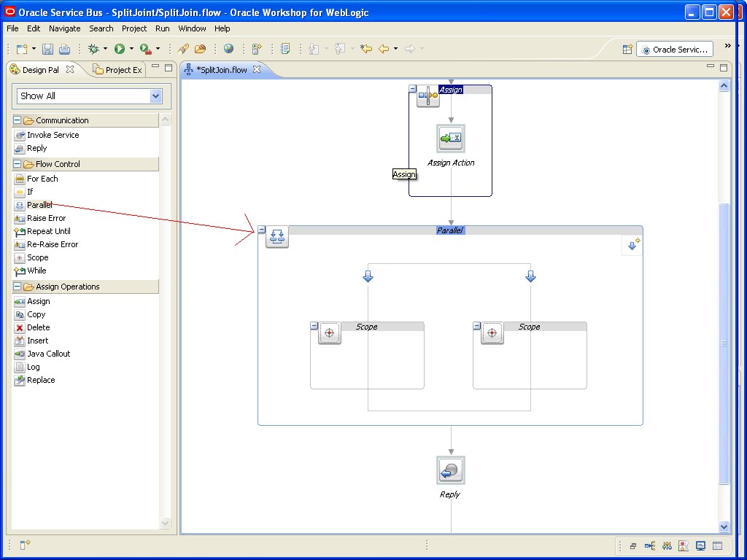The image size is (747, 560).
Task: Click the left Scope node icon
Action: tap(330, 332)
